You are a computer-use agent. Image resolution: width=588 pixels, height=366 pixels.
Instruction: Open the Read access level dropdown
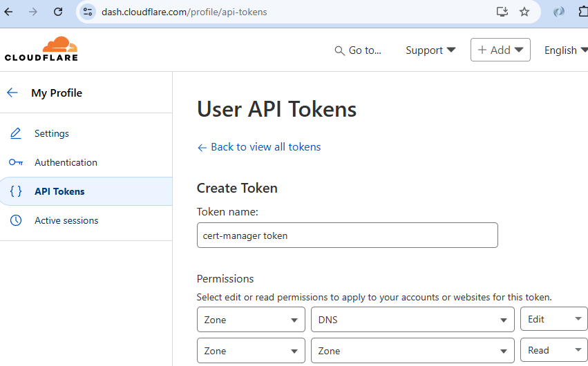[x=554, y=350]
